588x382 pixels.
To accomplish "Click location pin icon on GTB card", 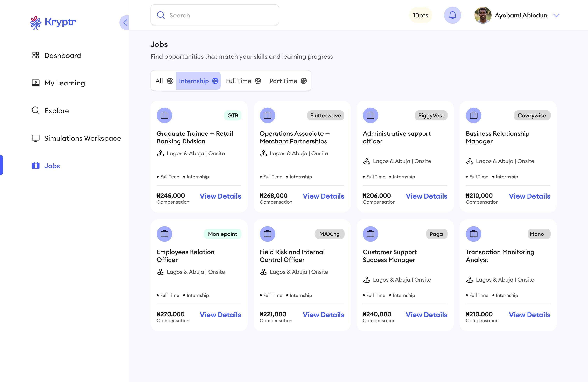I will (x=161, y=153).
